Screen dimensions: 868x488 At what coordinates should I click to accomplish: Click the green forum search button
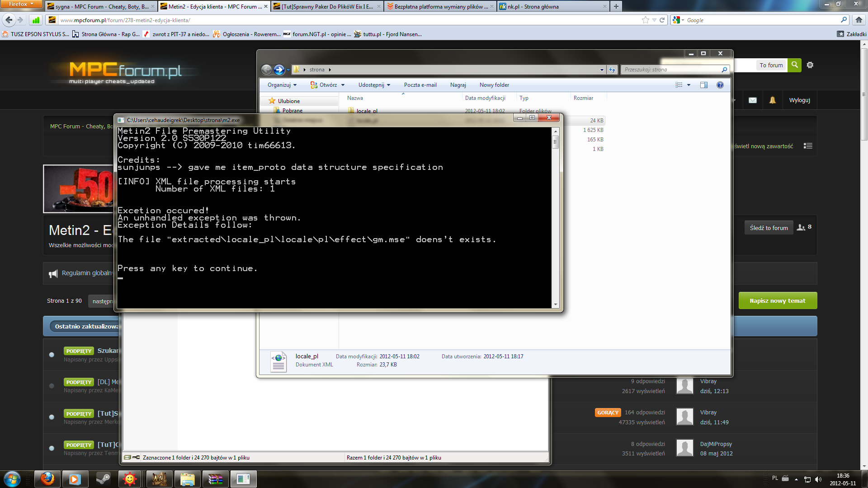(794, 65)
